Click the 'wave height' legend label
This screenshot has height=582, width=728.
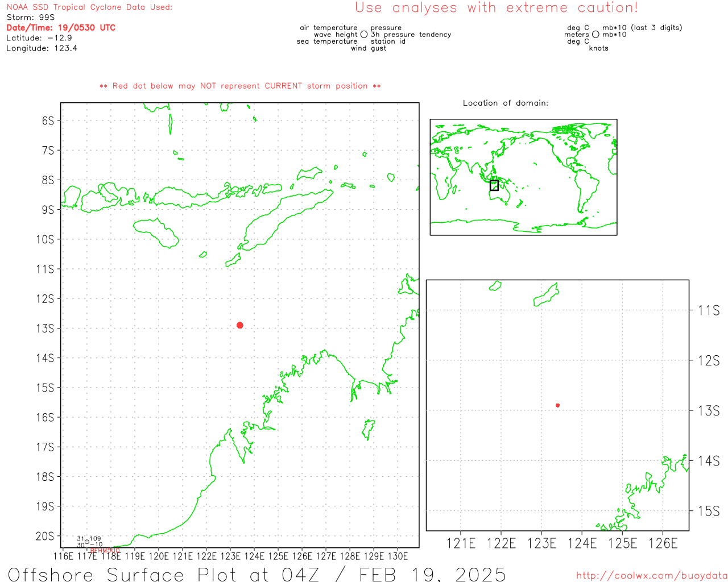(x=336, y=34)
